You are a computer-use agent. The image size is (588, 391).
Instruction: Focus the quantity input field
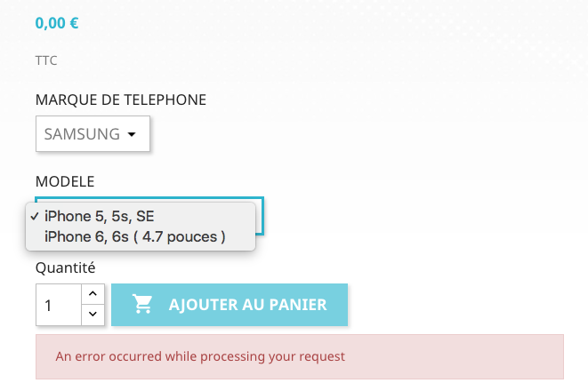59,305
